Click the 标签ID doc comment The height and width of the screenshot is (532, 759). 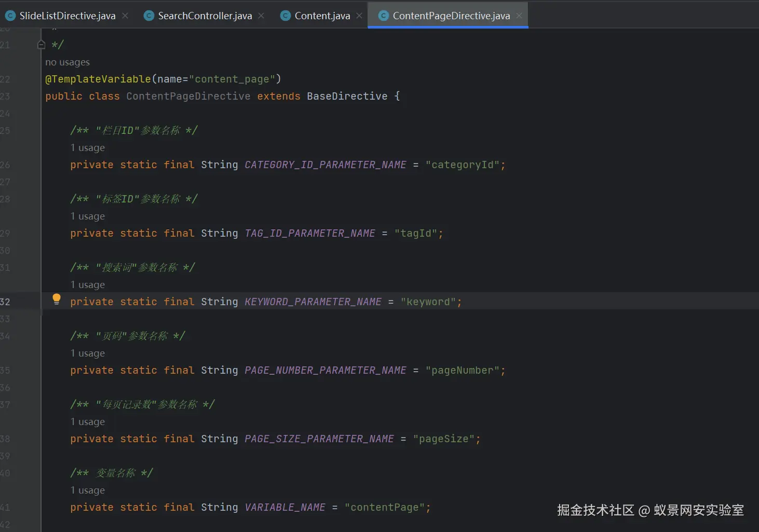click(134, 199)
